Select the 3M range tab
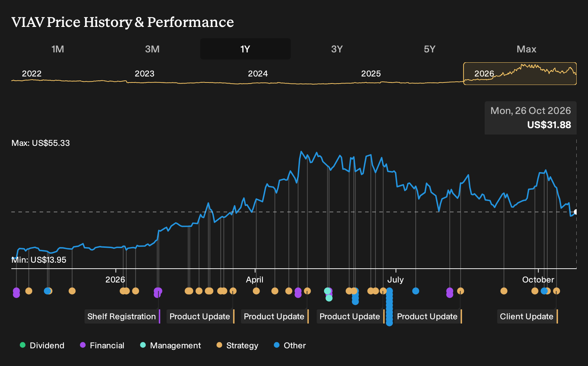This screenshot has height=366, width=588. (x=152, y=49)
